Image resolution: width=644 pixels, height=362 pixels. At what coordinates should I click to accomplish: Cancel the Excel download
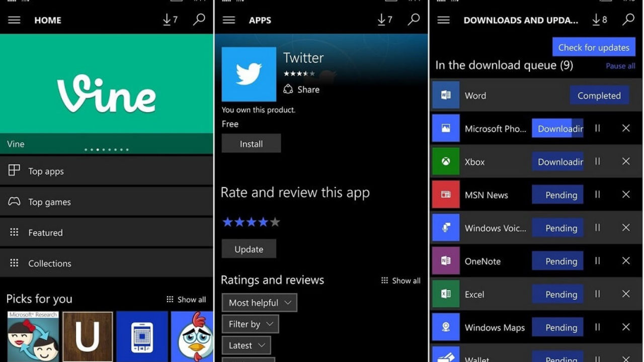(626, 294)
